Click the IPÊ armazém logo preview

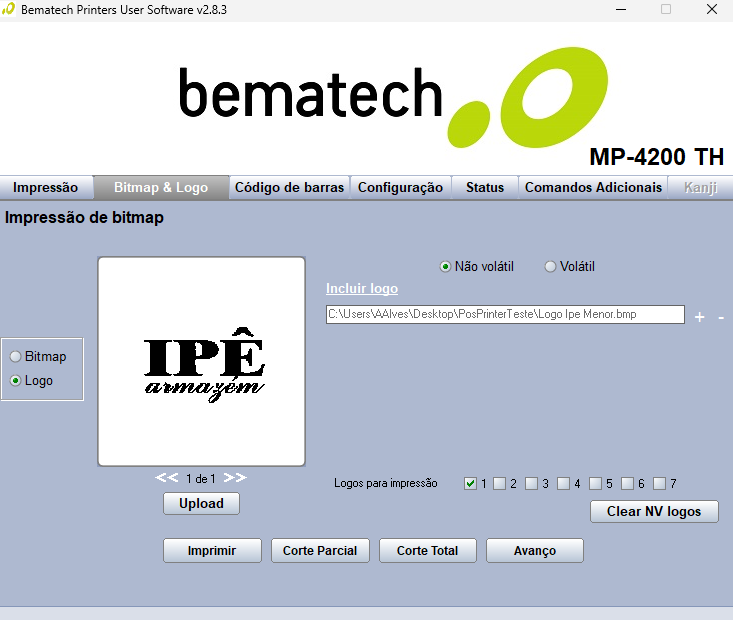201,361
